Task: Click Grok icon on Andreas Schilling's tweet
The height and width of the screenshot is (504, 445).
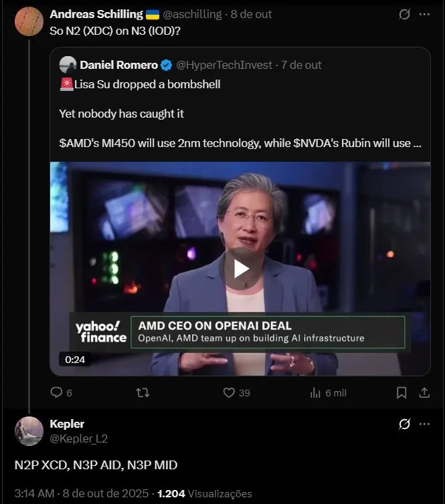Action: coord(404,14)
